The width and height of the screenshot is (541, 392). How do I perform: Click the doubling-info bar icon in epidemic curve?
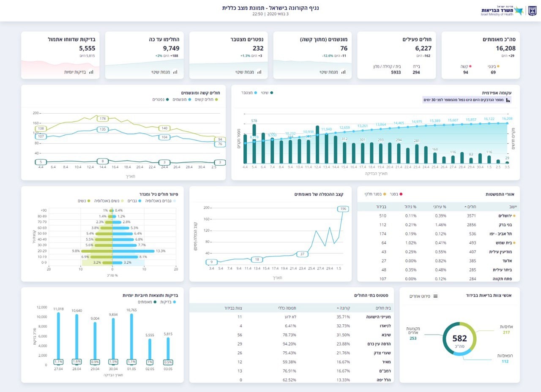pyautogui.click(x=508, y=100)
